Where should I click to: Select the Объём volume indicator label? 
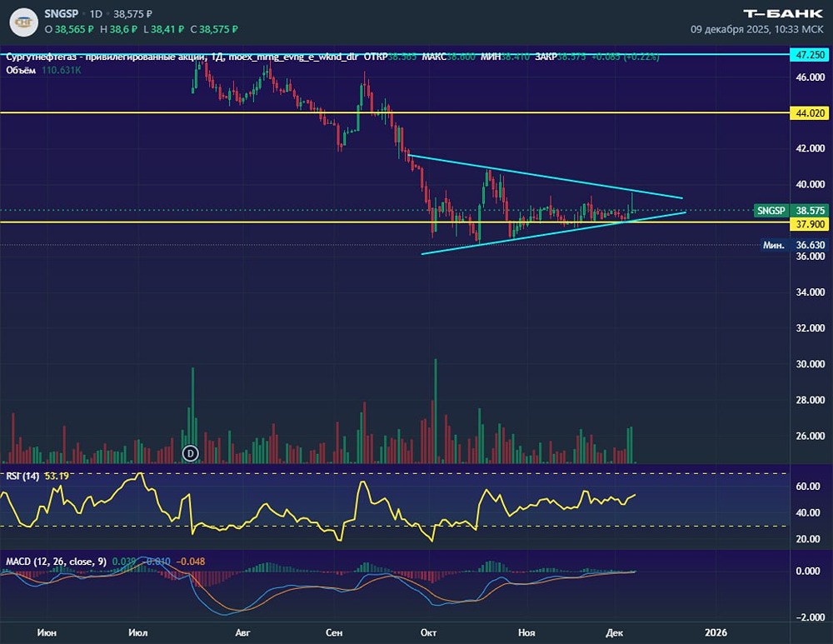pyautogui.click(x=20, y=71)
